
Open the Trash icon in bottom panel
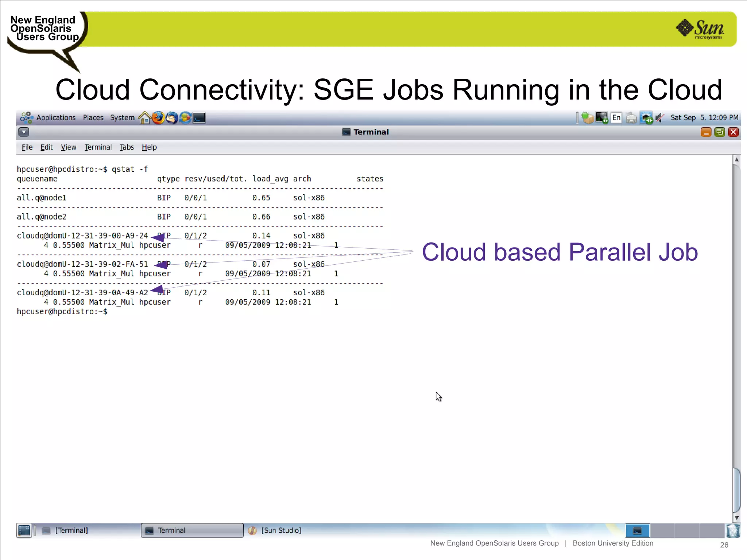click(x=733, y=531)
